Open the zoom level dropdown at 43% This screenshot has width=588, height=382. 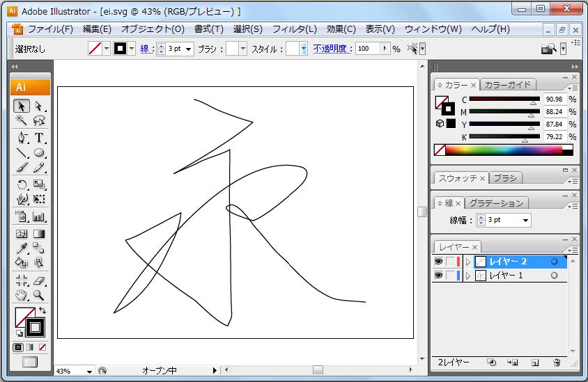(89, 372)
